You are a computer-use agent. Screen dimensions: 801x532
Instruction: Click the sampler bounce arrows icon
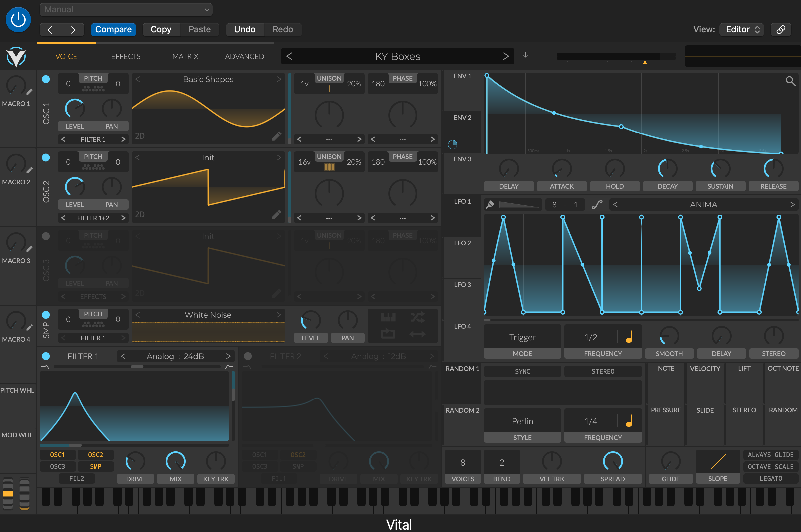[x=417, y=334]
